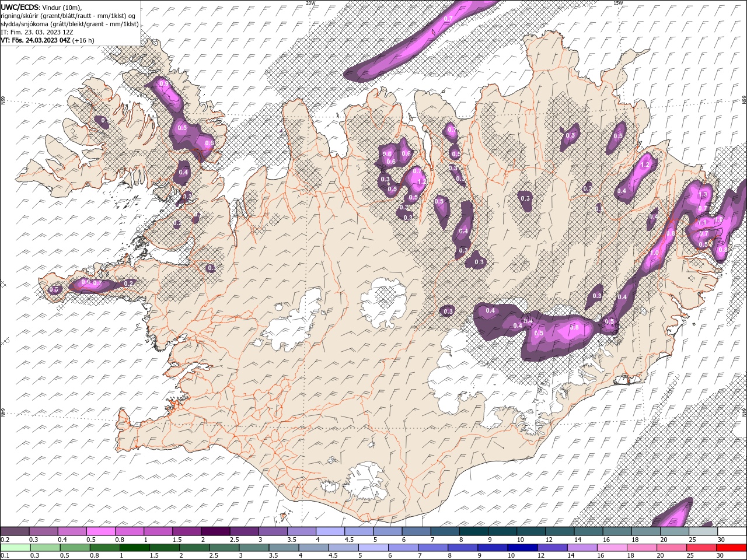Click the 'UWC/ECDS' title text
Viewport: 747px width, 560px height.
coord(20,7)
